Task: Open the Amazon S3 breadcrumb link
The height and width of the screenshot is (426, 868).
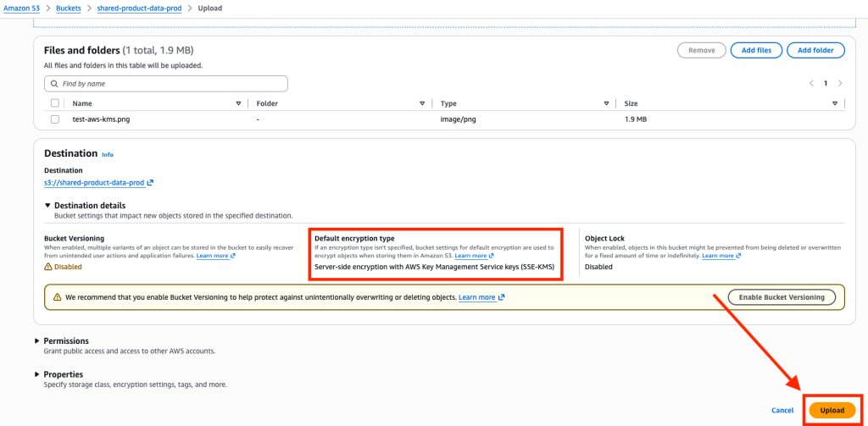Action: pyautogui.click(x=21, y=8)
